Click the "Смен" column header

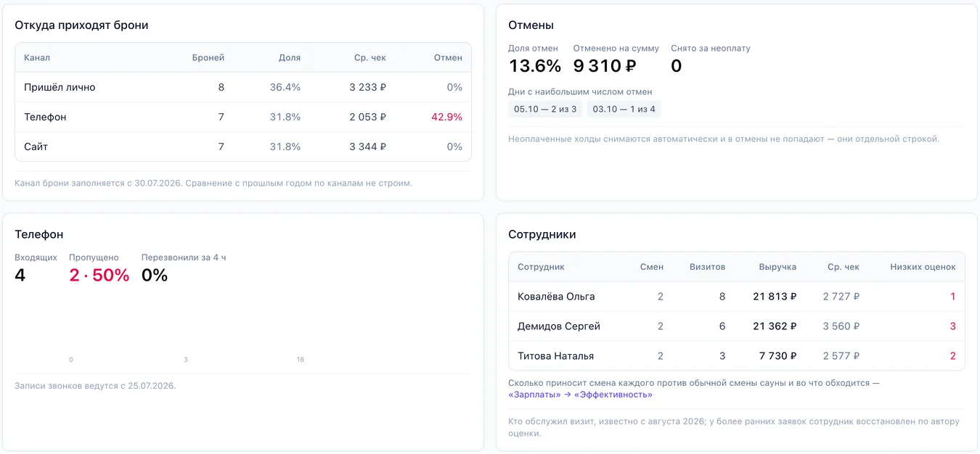[652, 267]
